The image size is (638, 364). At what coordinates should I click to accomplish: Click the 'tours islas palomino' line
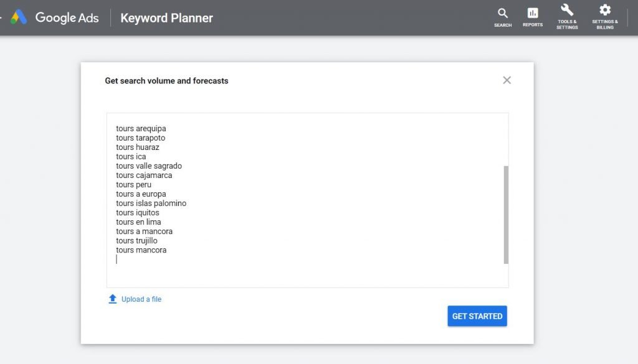click(x=151, y=203)
